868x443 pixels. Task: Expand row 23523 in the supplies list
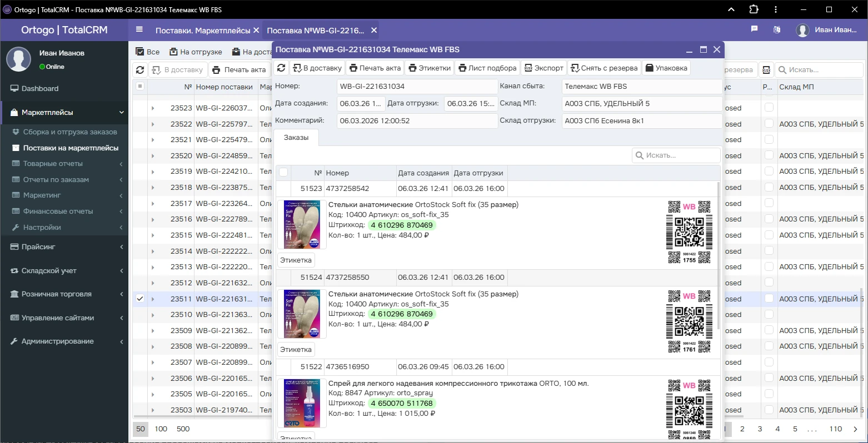(x=153, y=108)
